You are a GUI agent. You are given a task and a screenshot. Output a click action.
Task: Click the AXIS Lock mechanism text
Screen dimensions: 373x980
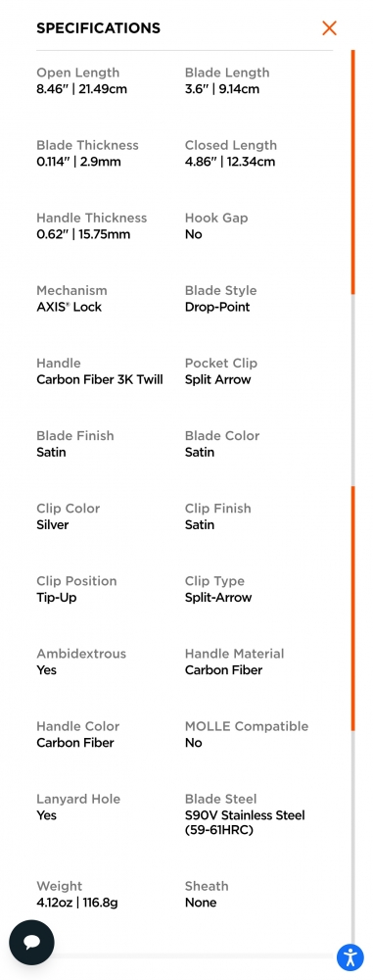click(69, 307)
